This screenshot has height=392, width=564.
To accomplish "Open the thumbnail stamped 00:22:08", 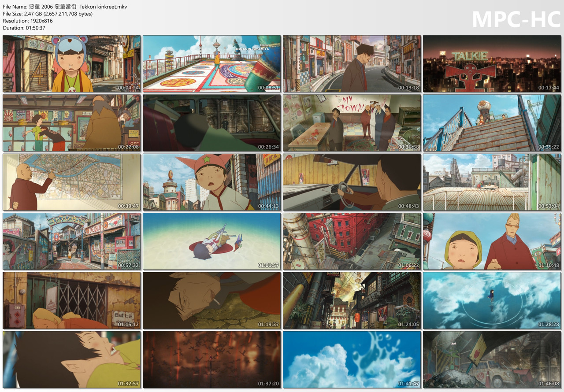I will coord(72,123).
